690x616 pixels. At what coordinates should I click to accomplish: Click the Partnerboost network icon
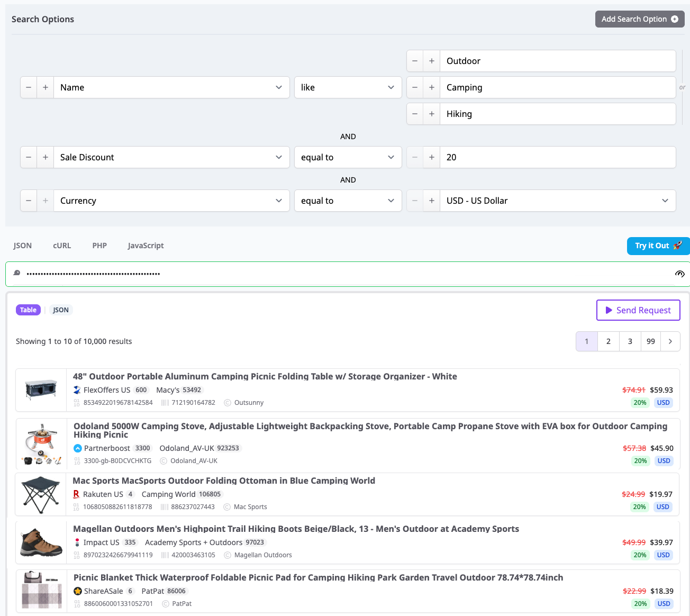pyautogui.click(x=78, y=448)
